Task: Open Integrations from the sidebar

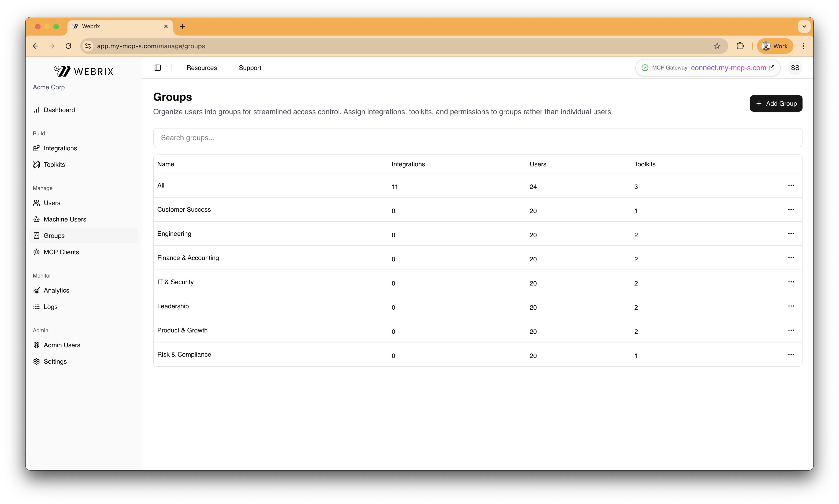Action: tap(60, 148)
